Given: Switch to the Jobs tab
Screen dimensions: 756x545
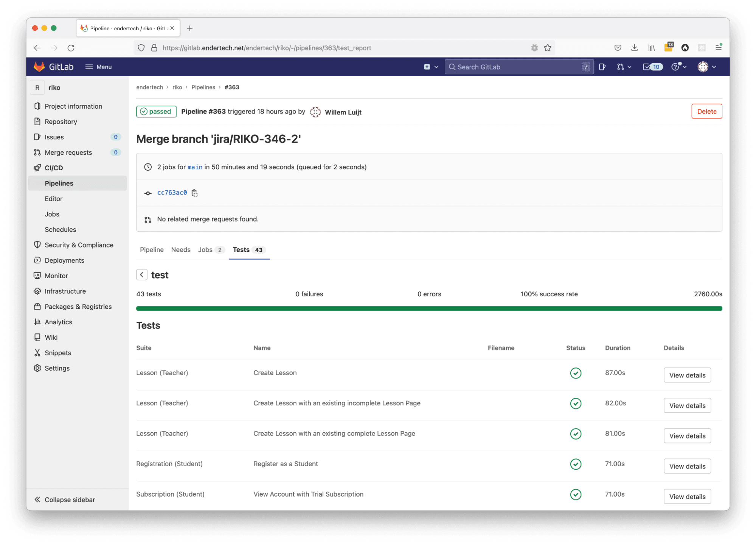Looking at the screenshot, I should click(205, 250).
